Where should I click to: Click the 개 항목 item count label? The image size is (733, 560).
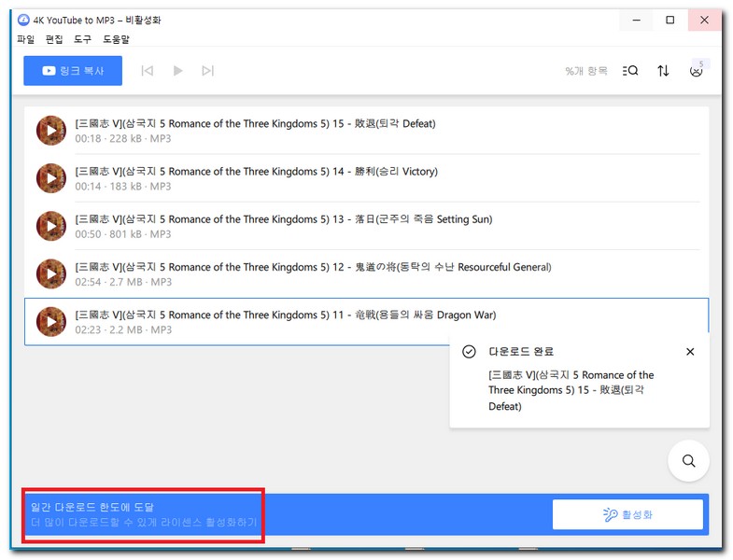[586, 71]
